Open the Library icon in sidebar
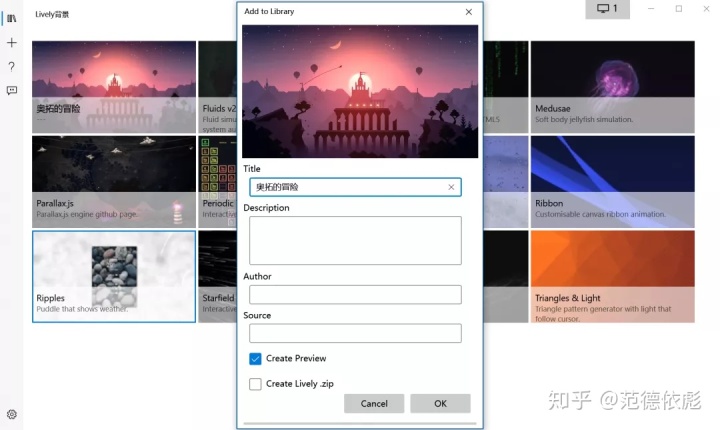This screenshot has width=720, height=430. (12, 18)
